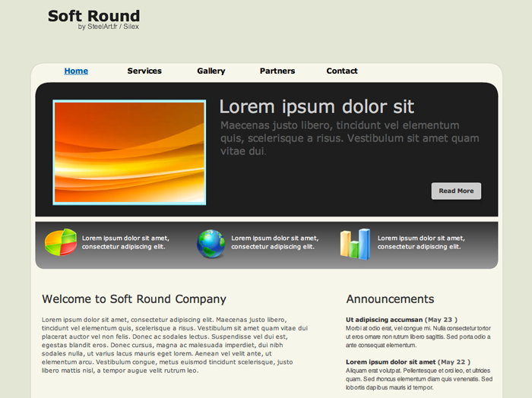
Task: Click the orange wave banner image
Action: 129,152
